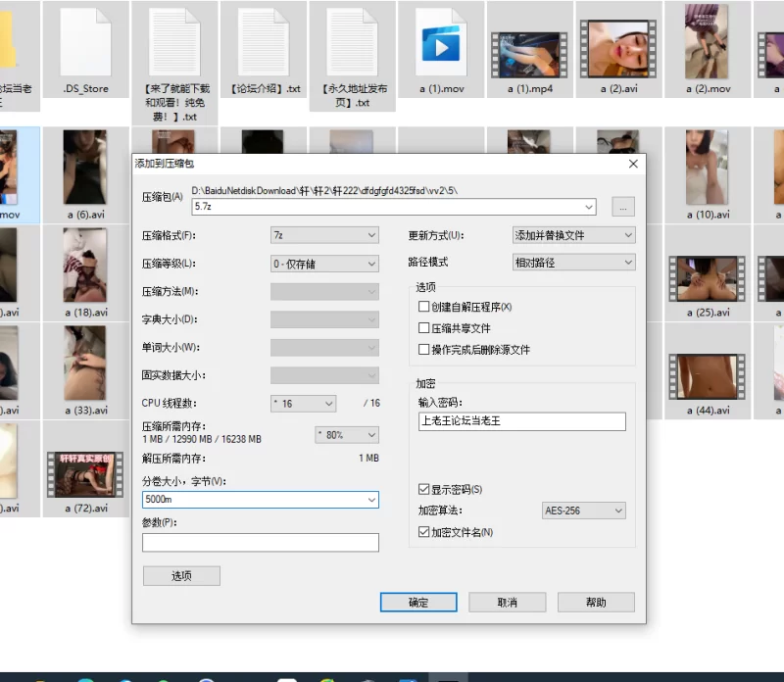Open the 更新方式 dropdown
Image resolution: width=784 pixels, height=682 pixels.
574,235
